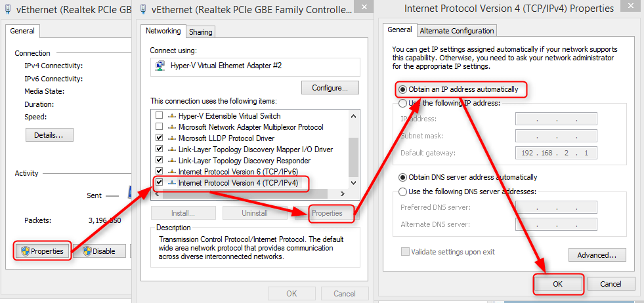
Task: Open the Alternate Configuration tab
Action: [x=456, y=31]
